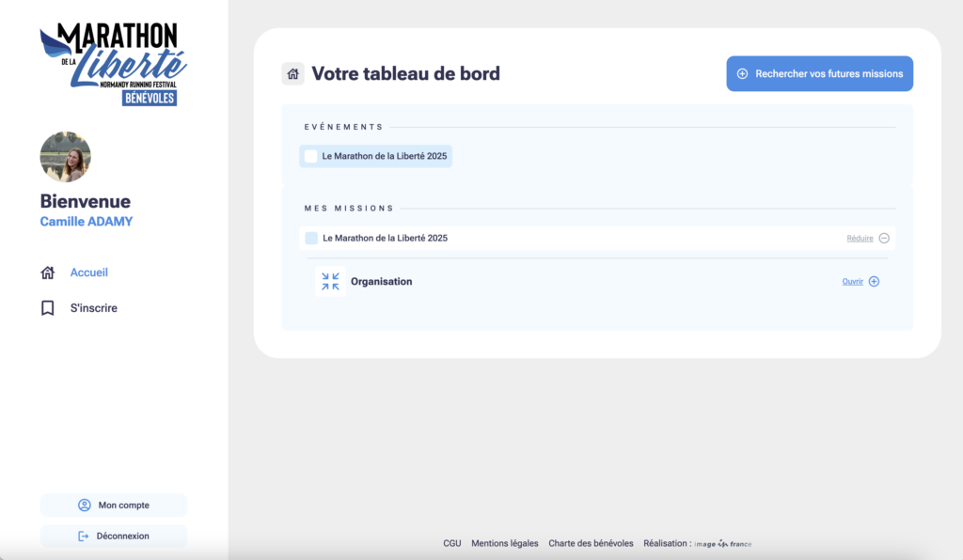963x560 pixels.
Task: Toggle the event checkbox under Evénements
Action: pos(310,156)
